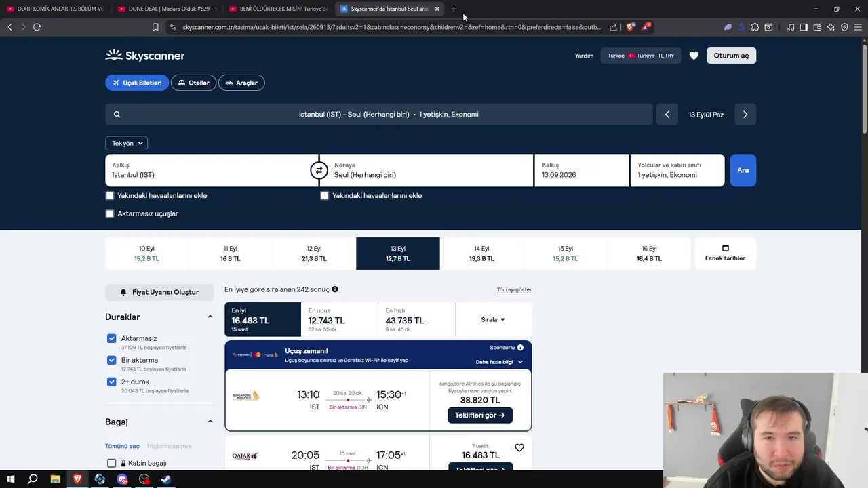Click the departure date 13.09.2026 field
The height and width of the screenshot is (488, 868).
tap(581, 170)
